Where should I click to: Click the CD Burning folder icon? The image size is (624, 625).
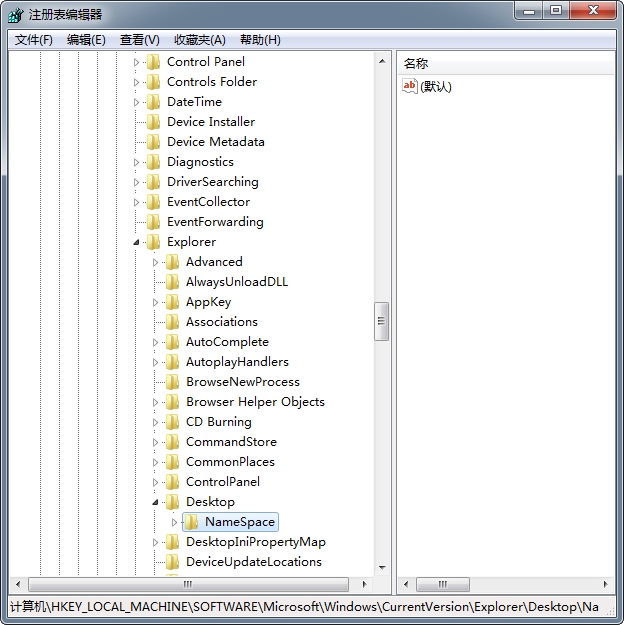pyautogui.click(x=173, y=422)
